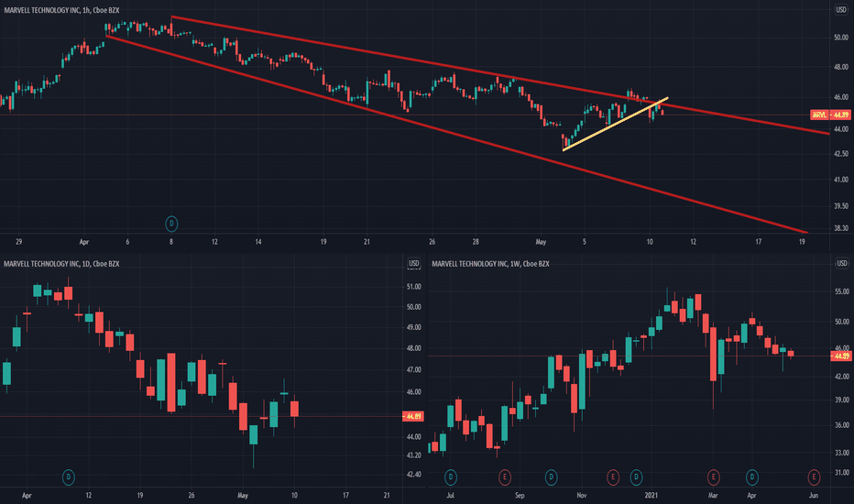Open weekly dividend marker between Sep and Nov
This screenshot has height=504, width=854.
coord(552,477)
